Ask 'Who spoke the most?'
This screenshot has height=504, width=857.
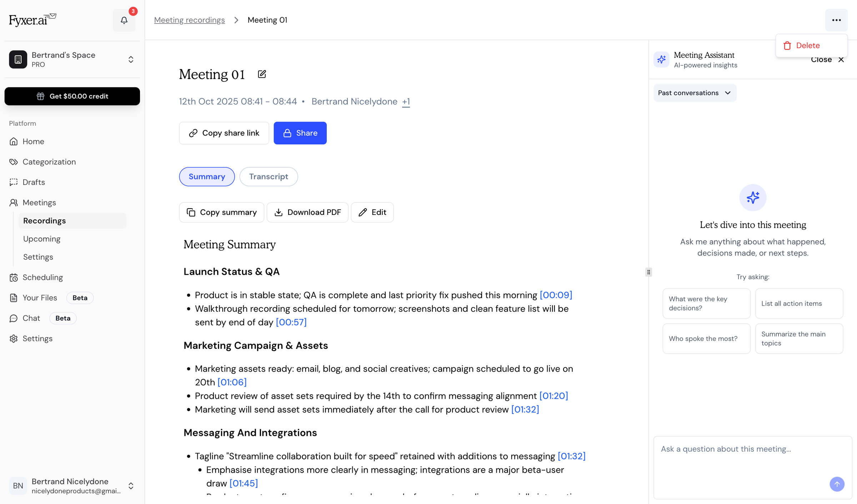coord(706,338)
